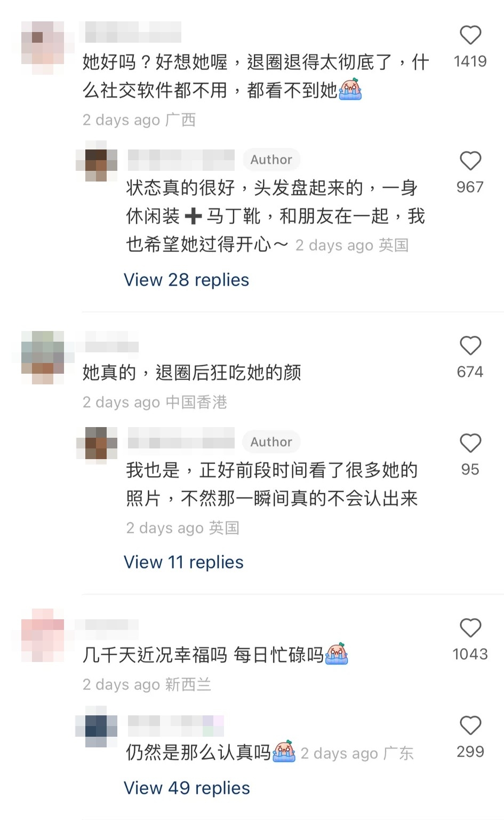Viewport: 504px width, 820px height.
Task: Open the avatar of the 广东 replier
Action: point(97,726)
